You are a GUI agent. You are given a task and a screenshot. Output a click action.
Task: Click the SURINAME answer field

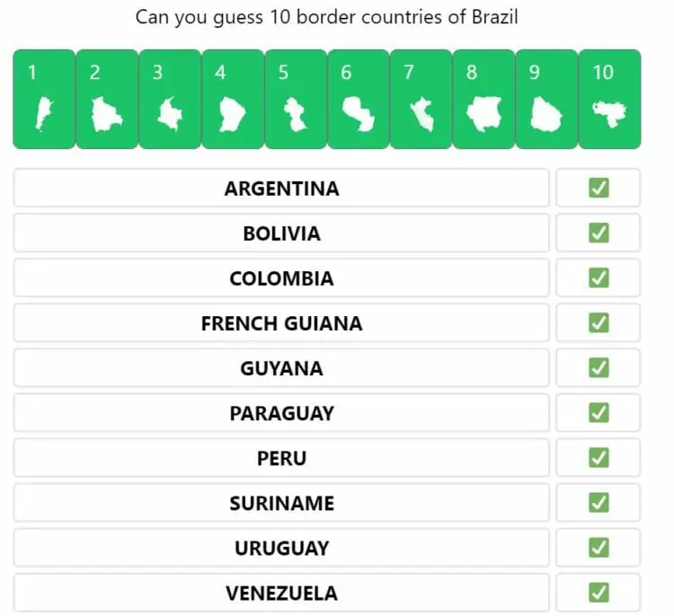(x=281, y=503)
